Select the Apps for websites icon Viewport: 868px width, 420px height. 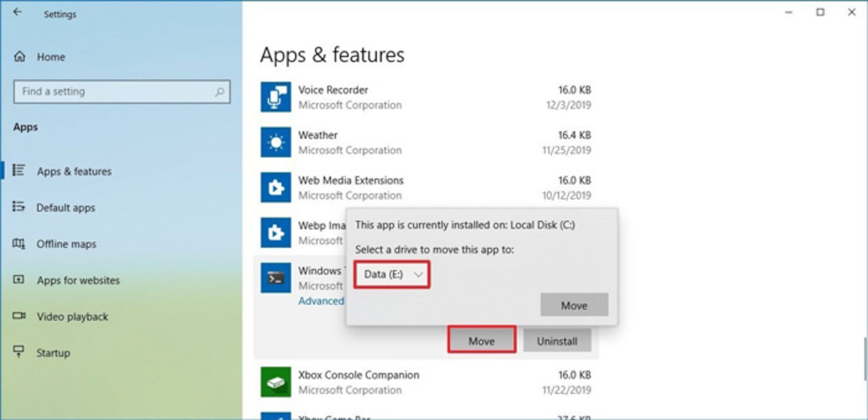click(x=19, y=280)
